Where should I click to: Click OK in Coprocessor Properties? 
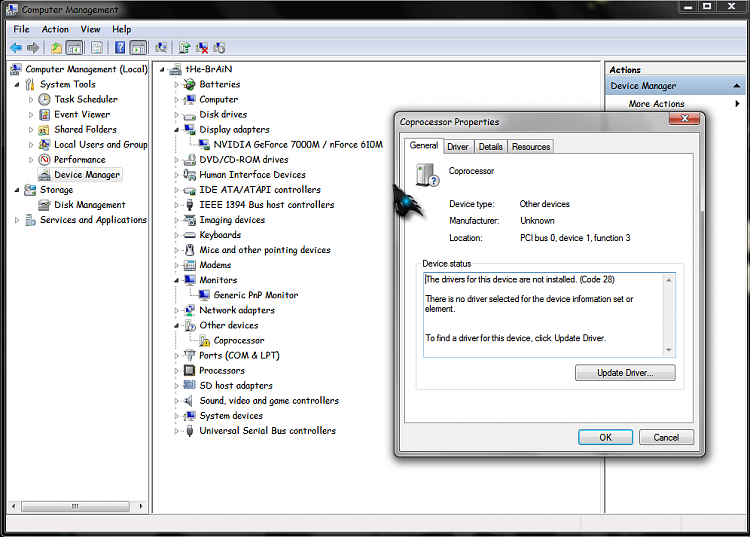tap(606, 438)
